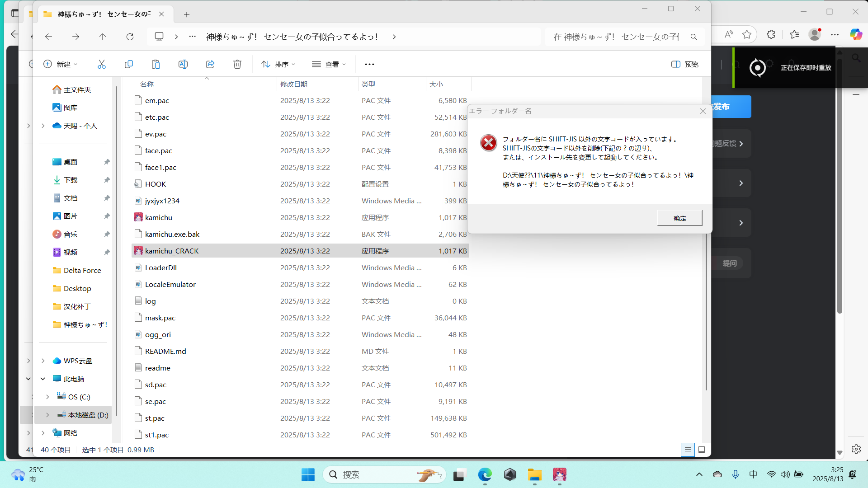868x488 pixels.
Task: Open the see more menu with three dots
Action: point(369,64)
